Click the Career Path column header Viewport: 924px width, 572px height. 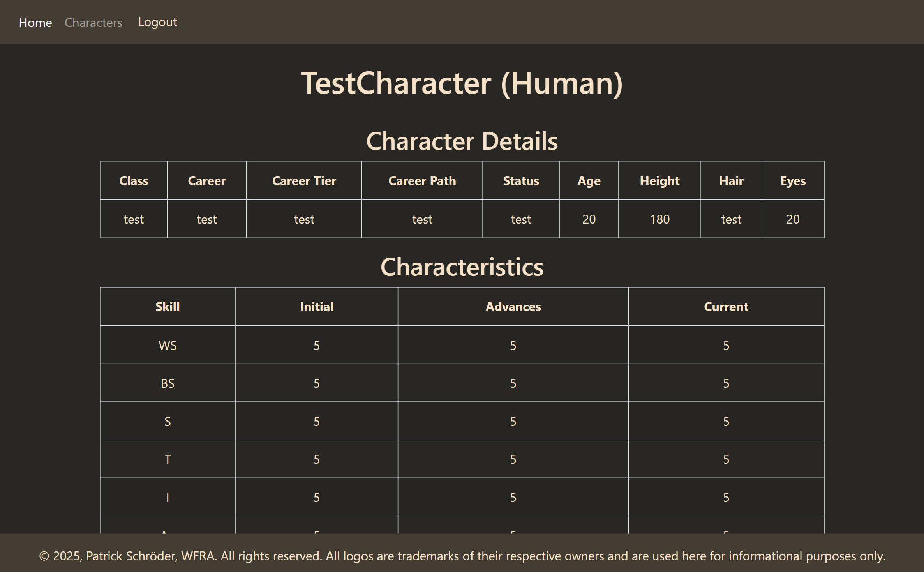click(422, 180)
